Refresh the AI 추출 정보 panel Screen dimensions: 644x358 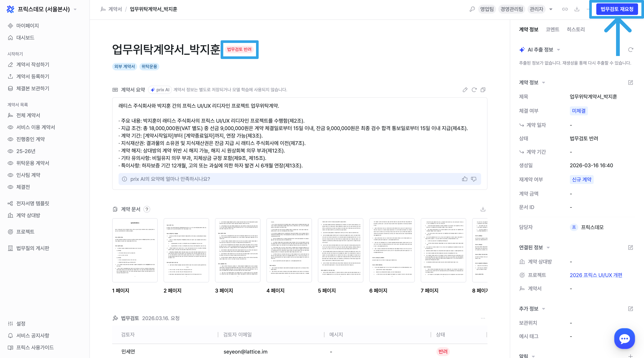point(631,50)
